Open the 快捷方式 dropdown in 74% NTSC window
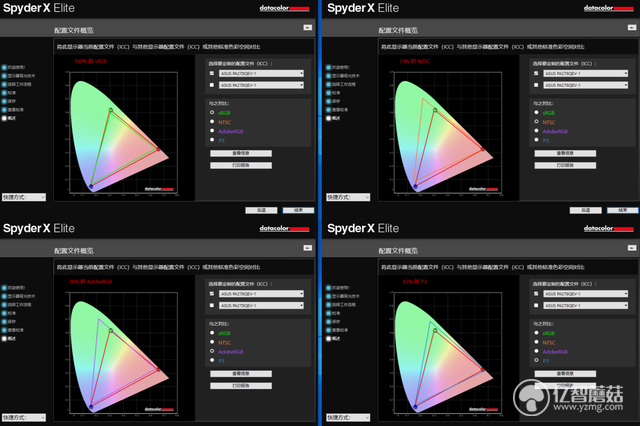The height and width of the screenshot is (426, 640). pos(348,197)
